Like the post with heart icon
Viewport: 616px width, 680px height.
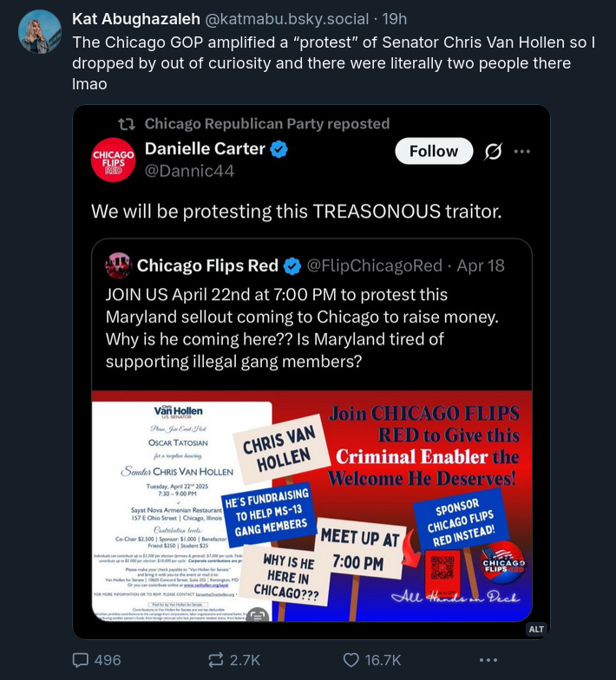pos(351,659)
